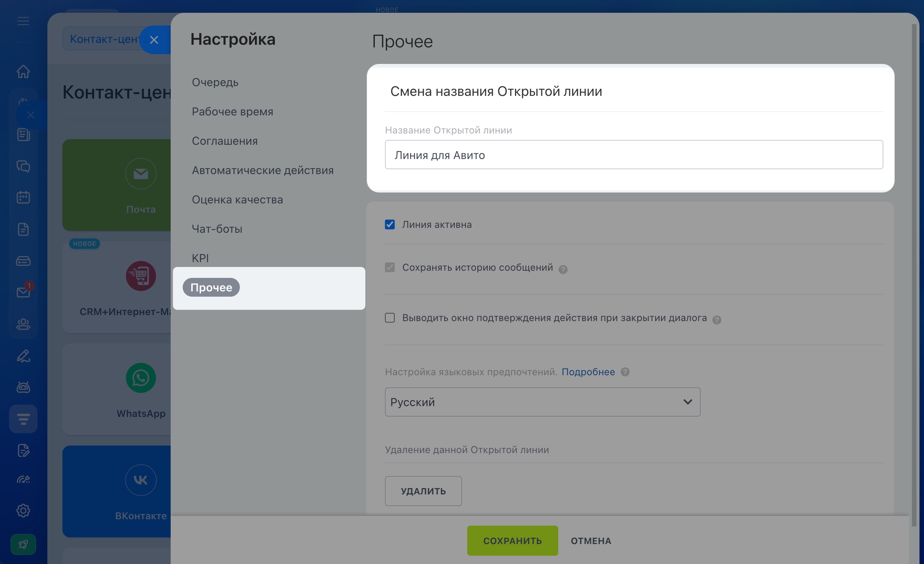Open the documents page icon in sidebar

pyautogui.click(x=23, y=229)
